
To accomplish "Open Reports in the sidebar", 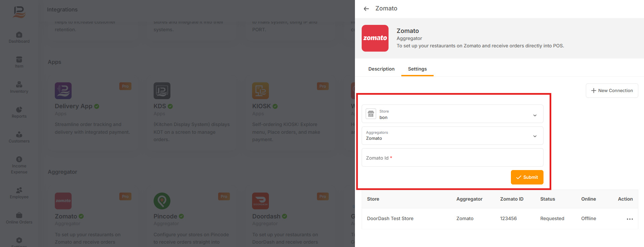I will click(x=19, y=112).
